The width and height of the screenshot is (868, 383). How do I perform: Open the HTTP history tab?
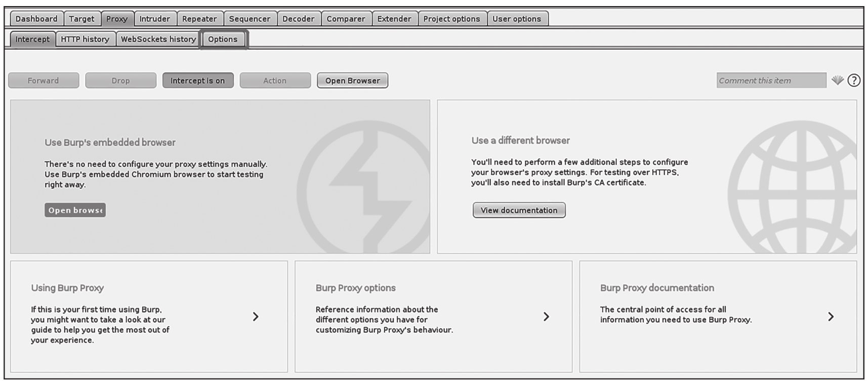pos(85,40)
